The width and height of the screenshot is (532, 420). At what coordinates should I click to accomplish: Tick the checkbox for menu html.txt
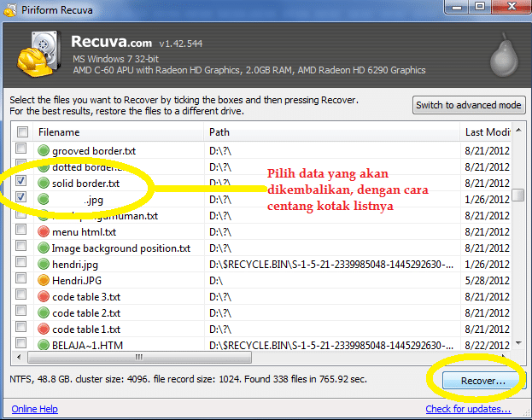21,230
